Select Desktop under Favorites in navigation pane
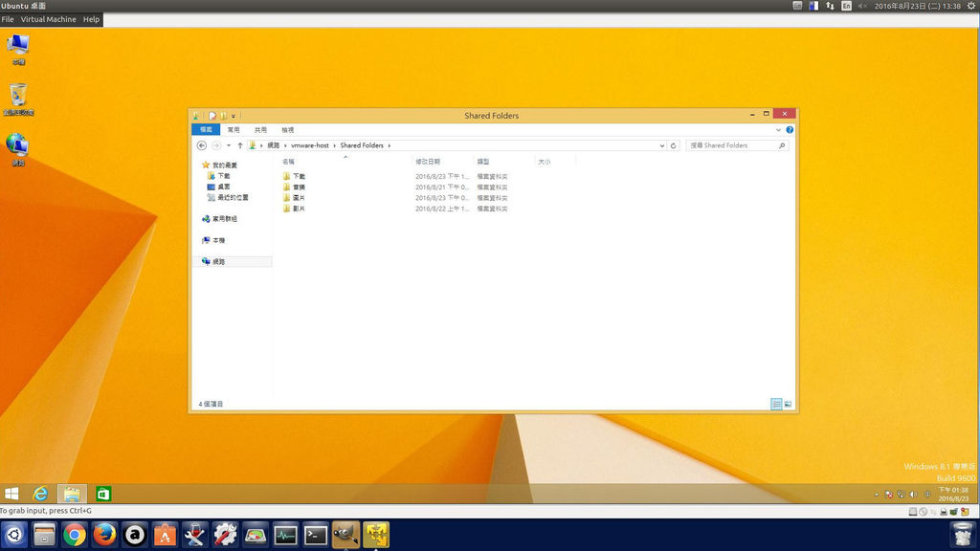 (x=219, y=187)
